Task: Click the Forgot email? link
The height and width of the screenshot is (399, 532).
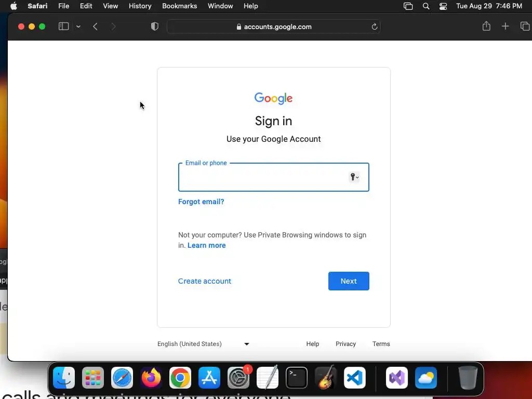Action: coord(201,202)
